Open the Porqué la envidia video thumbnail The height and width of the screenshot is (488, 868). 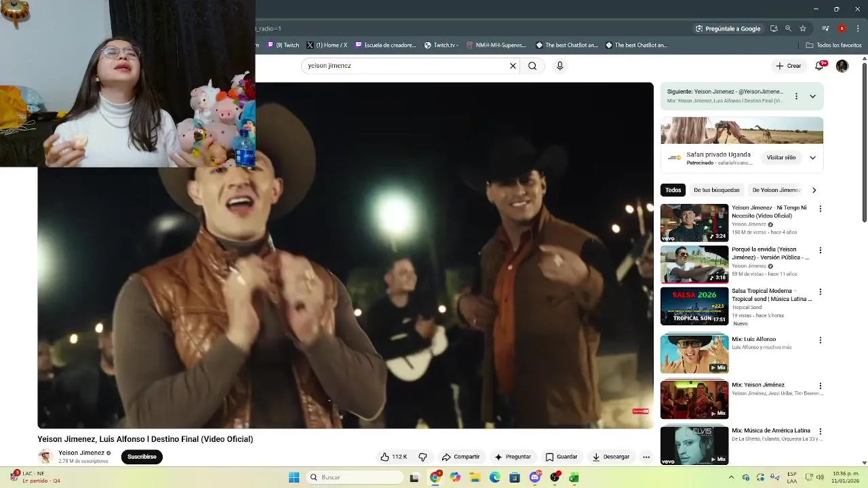694,264
